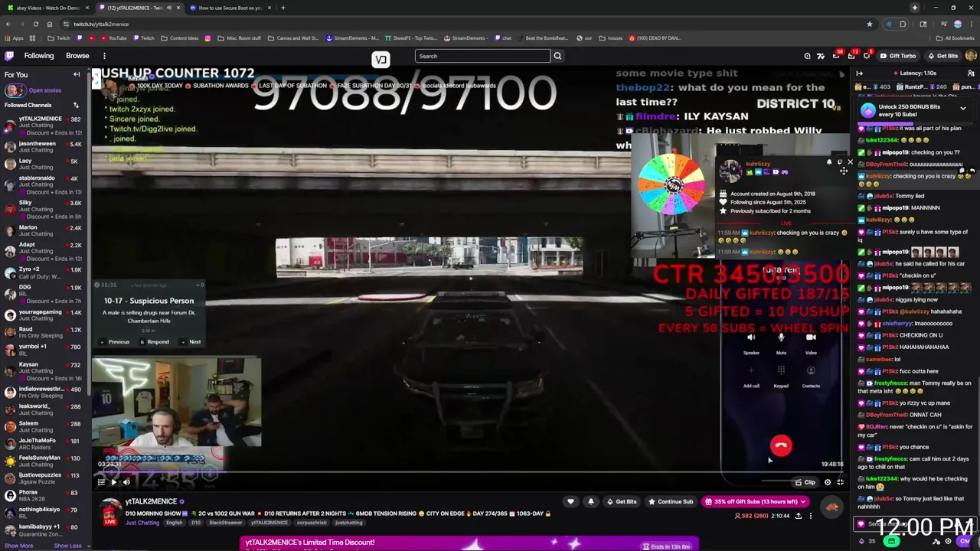980x551 pixels.
Task: Open the Following page
Action: pyautogui.click(x=39, y=56)
